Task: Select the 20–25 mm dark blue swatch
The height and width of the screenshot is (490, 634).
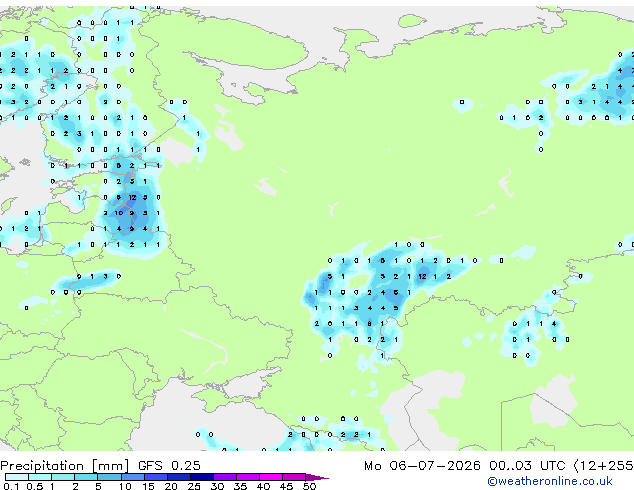Action: (x=179, y=477)
